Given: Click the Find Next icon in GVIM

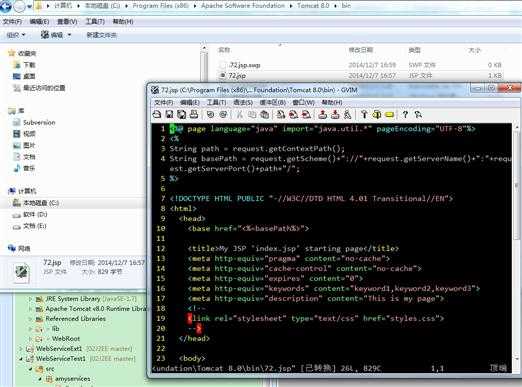Looking at the screenshot, I should click(x=293, y=115).
